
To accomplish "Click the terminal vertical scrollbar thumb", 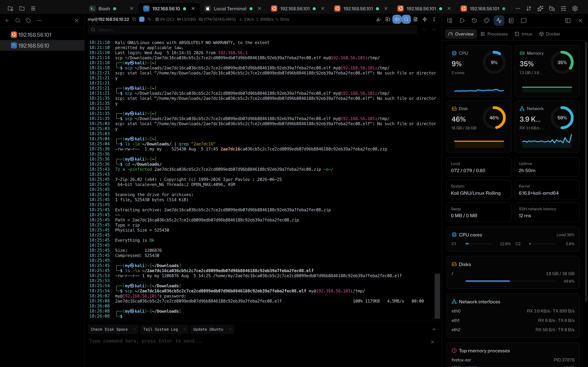I will (437, 296).
